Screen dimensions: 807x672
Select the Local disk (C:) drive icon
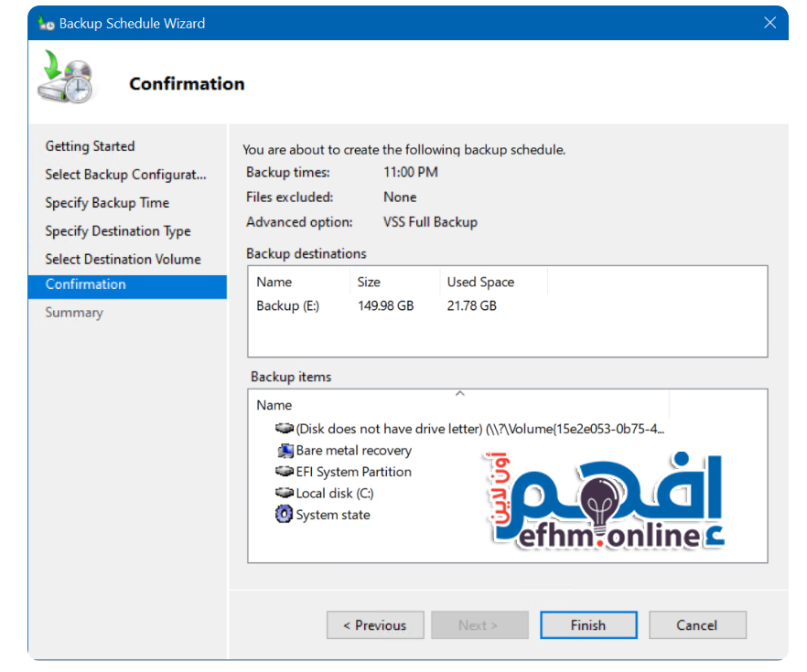[285, 493]
